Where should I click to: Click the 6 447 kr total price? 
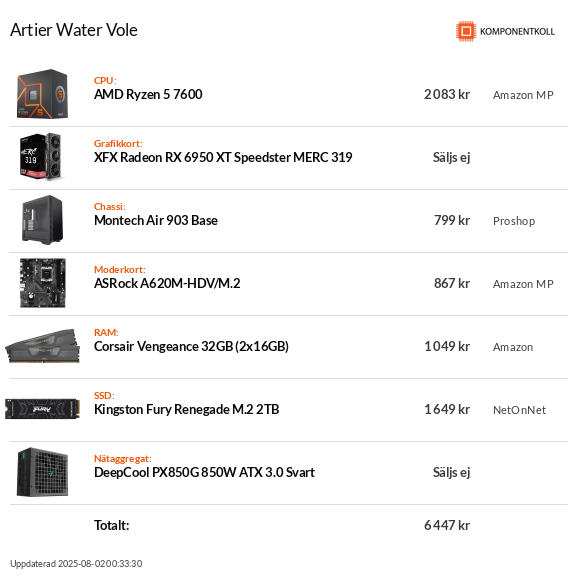coord(447,525)
